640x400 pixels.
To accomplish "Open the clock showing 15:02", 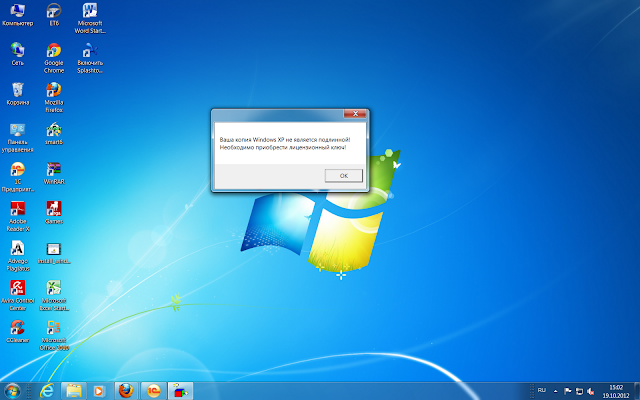I will point(616,391).
